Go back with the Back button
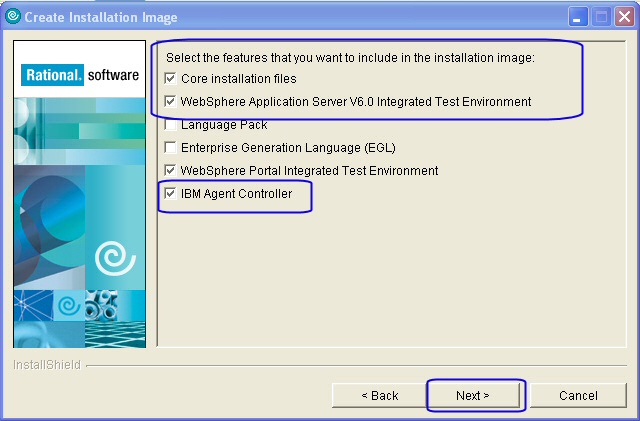The height and width of the screenshot is (421, 640). point(380,395)
